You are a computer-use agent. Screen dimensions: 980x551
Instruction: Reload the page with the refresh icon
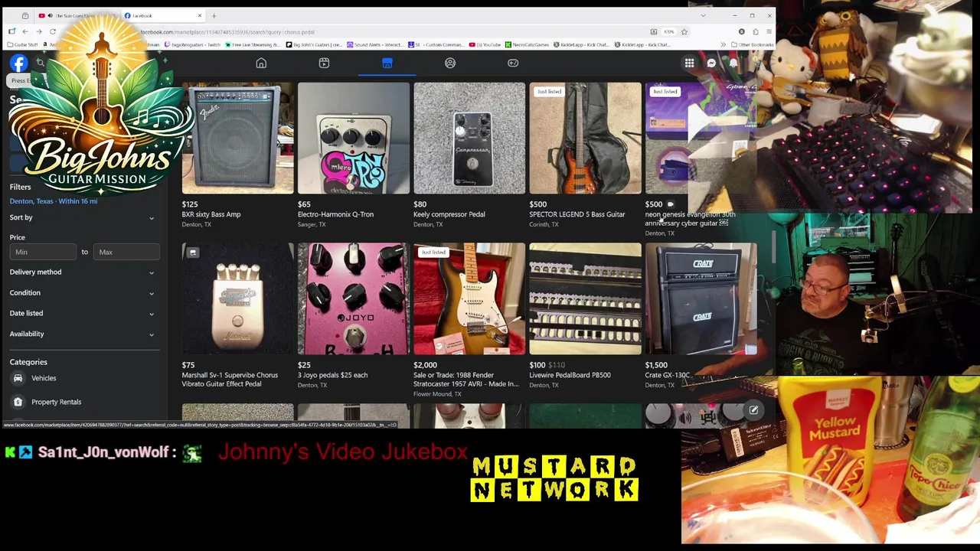pyautogui.click(x=53, y=31)
